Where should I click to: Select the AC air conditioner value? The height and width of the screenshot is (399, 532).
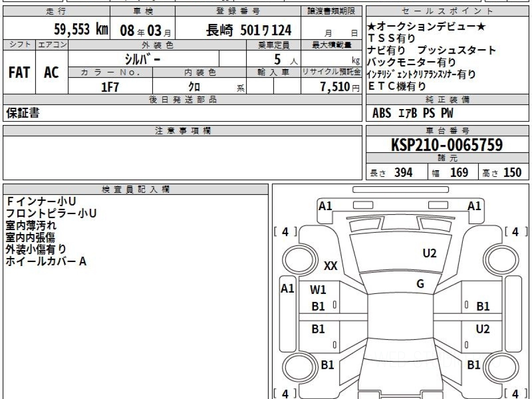click(x=51, y=72)
